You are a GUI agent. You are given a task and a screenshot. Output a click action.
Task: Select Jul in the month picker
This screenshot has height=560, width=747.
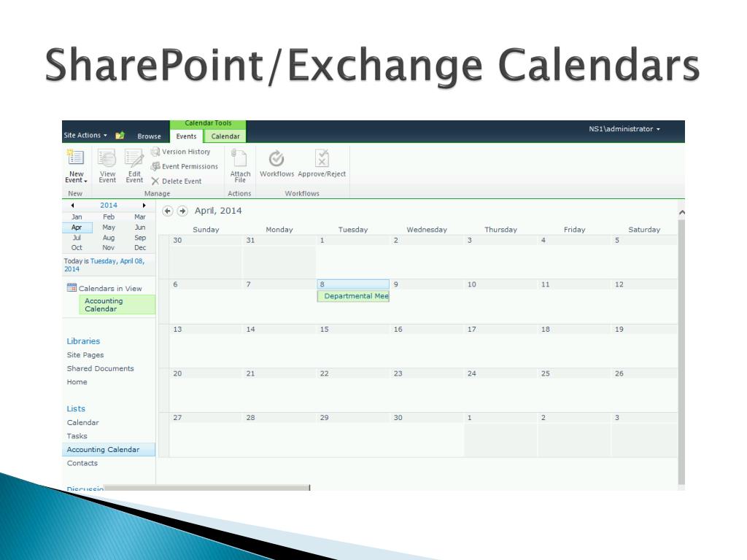coord(77,238)
